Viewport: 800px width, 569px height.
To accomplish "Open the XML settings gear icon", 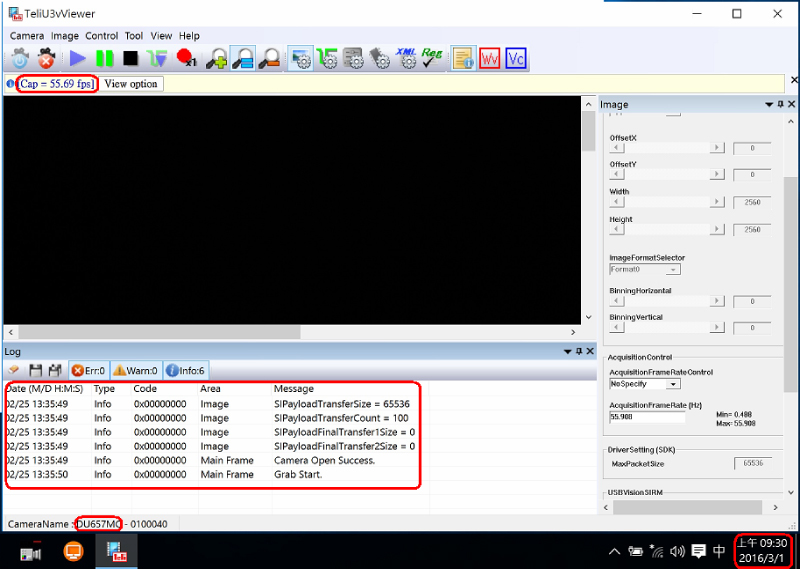I will [x=406, y=59].
